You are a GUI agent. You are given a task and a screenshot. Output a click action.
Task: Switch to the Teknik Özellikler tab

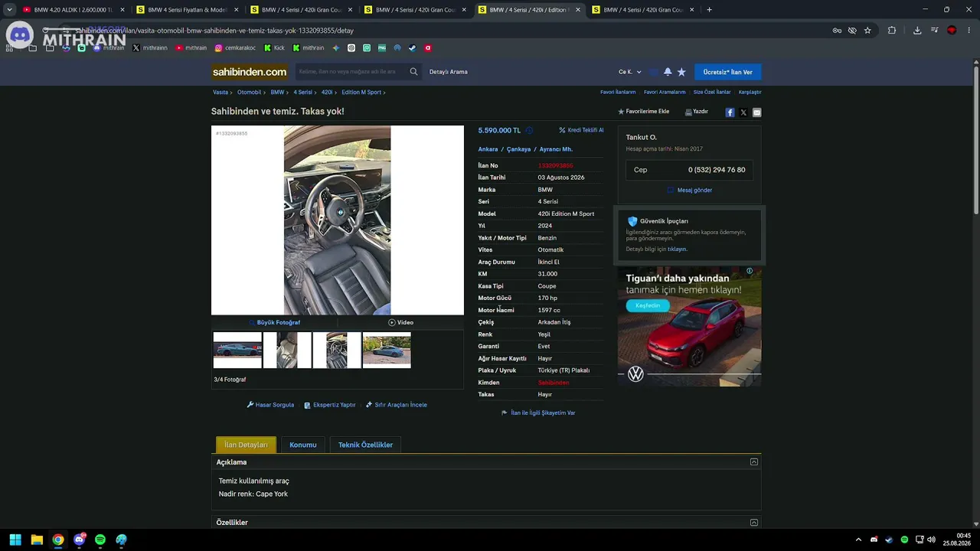tap(365, 445)
